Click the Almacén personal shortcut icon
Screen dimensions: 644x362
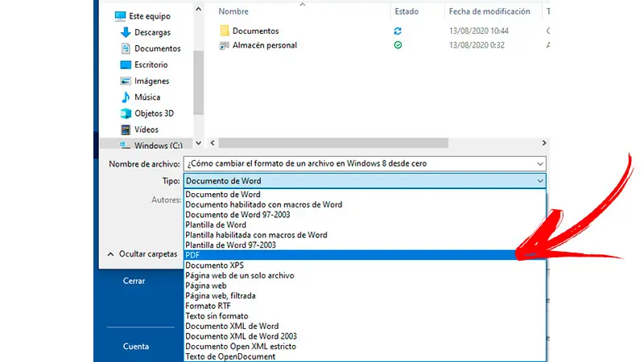(224, 46)
